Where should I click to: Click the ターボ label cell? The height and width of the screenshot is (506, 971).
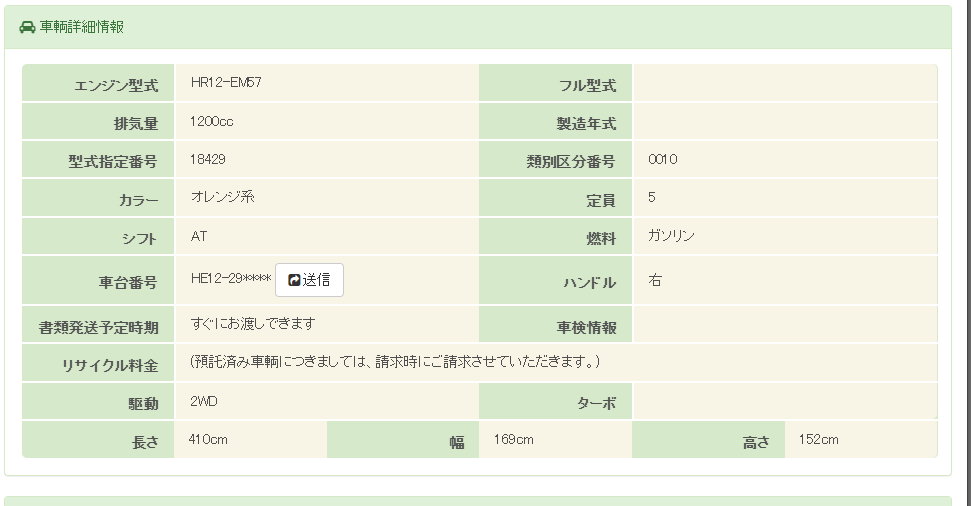tap(597, 404)
